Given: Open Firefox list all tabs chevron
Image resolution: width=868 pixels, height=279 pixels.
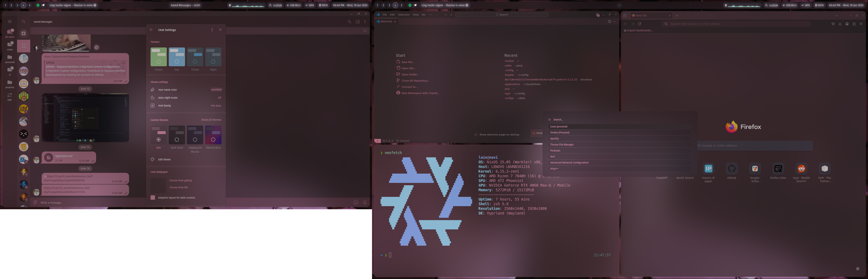Looking at the screenshot, I should tap(836, 15).
